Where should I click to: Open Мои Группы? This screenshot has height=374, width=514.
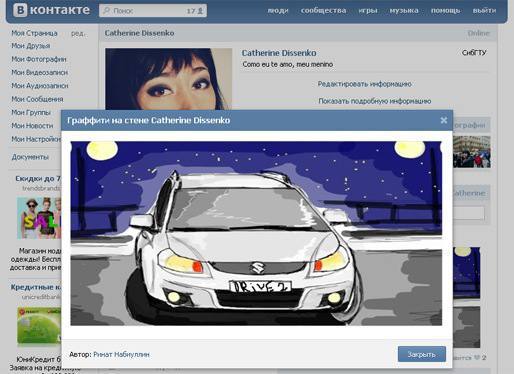tap(31, 112)
